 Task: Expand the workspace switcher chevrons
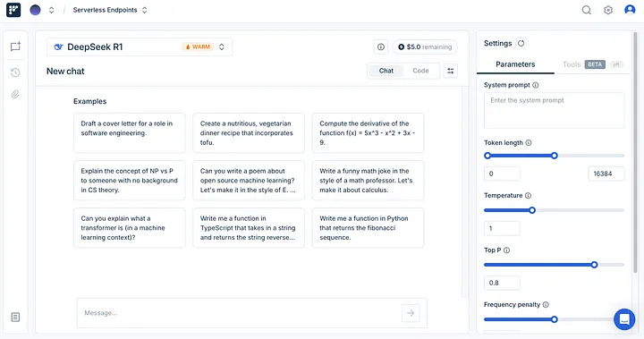point(51,10)
